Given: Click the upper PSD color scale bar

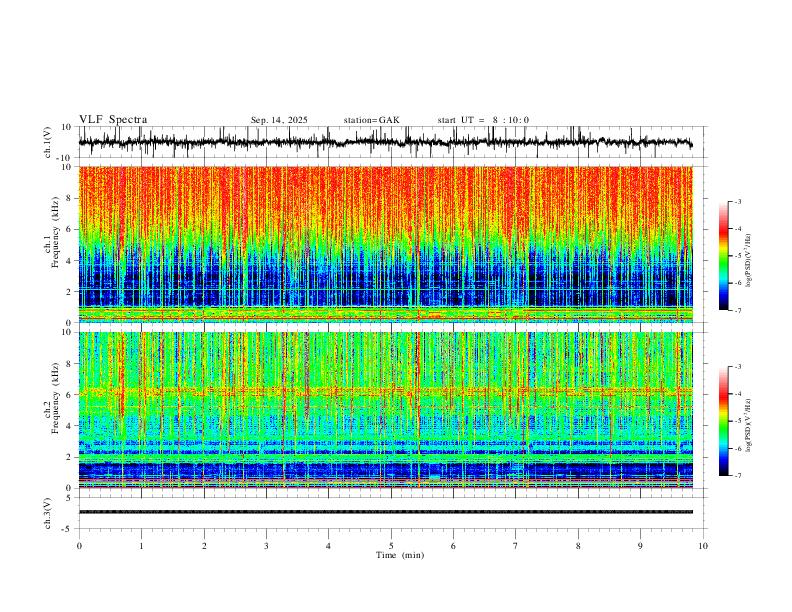Looking at the screenshot, I should [723, 256].
